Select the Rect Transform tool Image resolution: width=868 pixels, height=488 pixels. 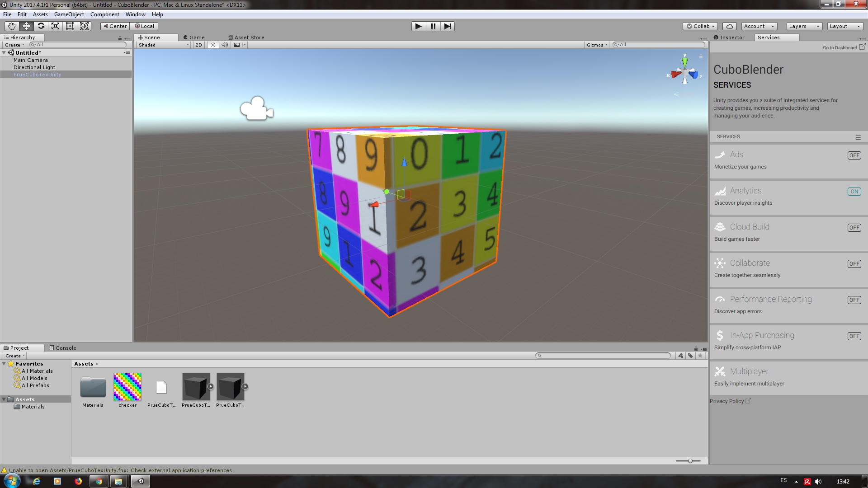coord(70,26)
